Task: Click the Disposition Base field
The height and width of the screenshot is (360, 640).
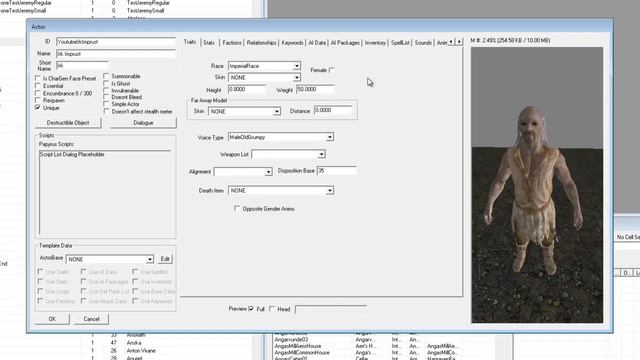Action: (337, 171)
